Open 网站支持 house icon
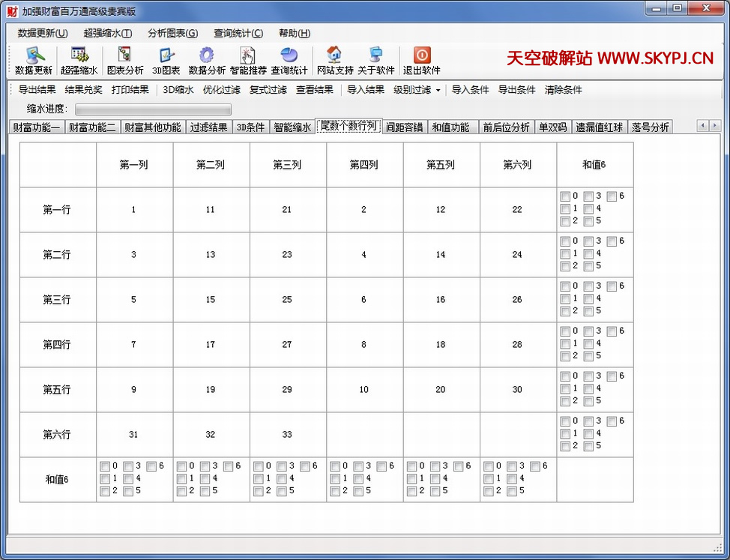Image resolution: width=730 pixels, height=560 pixels. (334, 56)
